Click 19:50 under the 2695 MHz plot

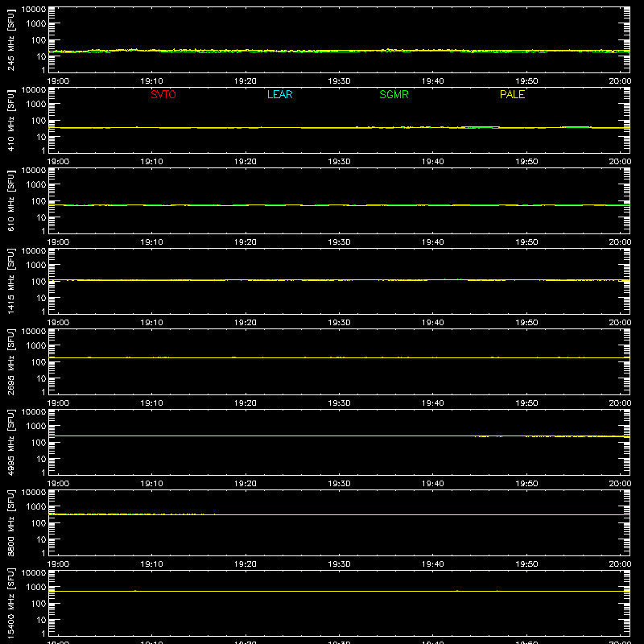[x=526, y=403]
